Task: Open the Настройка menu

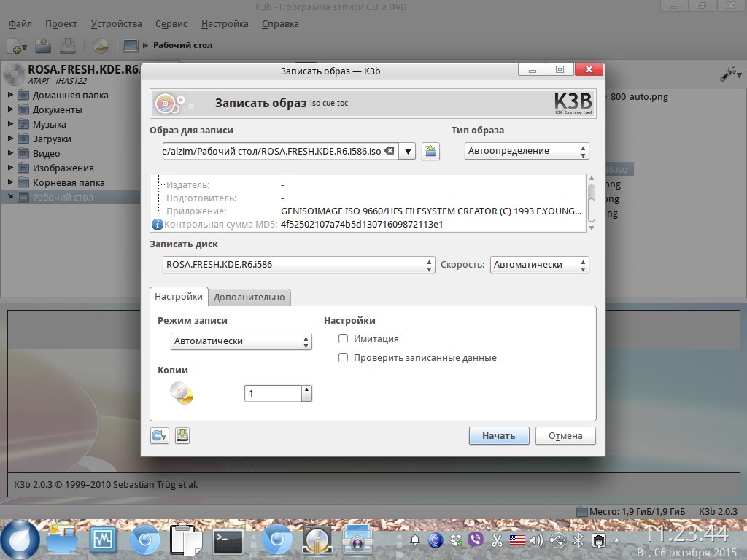Action: (225, 24)
